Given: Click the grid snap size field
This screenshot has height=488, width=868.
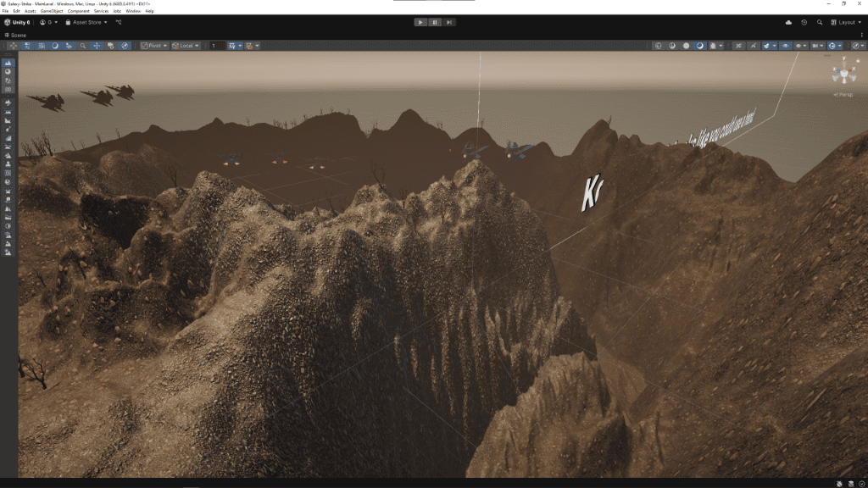Looking at the screenshot, I should point(217,46).
